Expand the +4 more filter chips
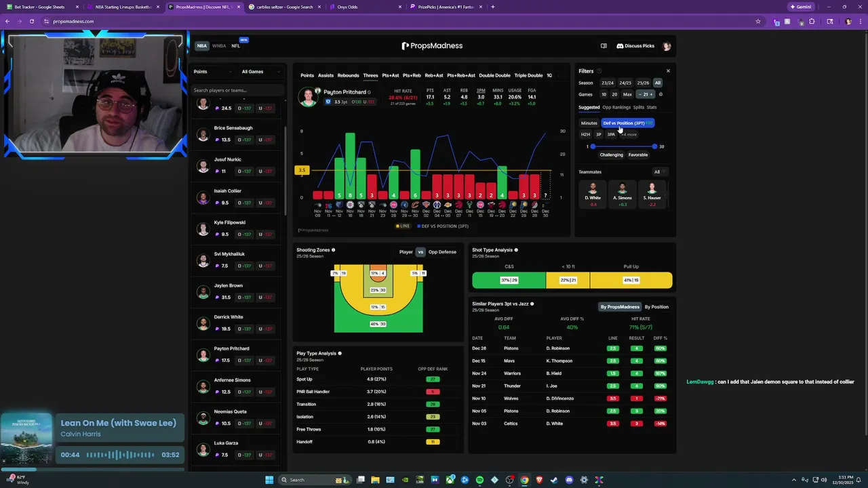 [x=630, y=134]
